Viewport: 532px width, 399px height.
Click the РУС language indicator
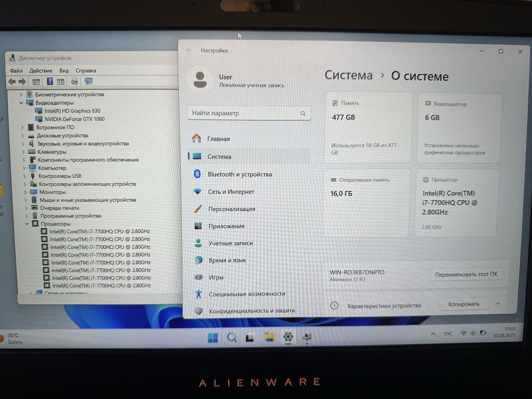pyautogui.click(x=448, y=334)
